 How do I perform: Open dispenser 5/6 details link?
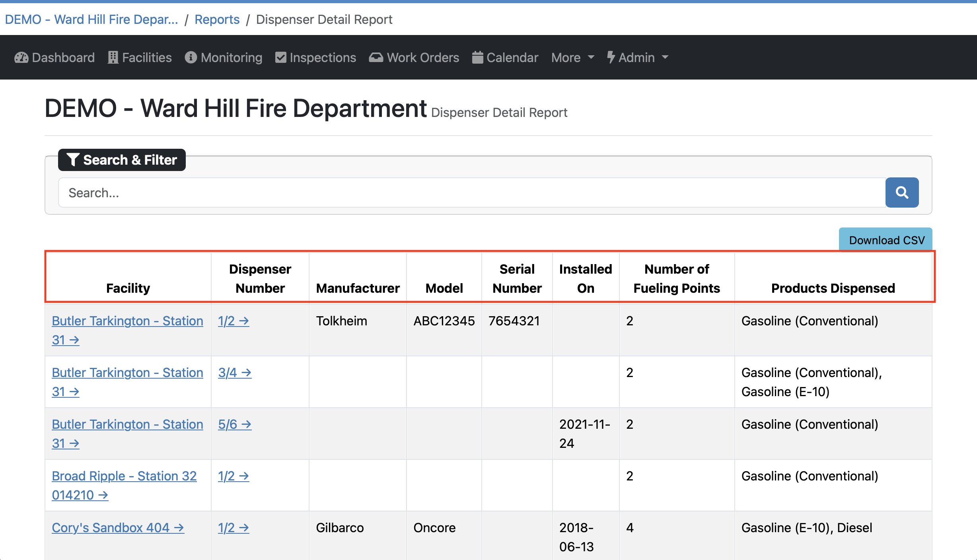click(x=234, y=424)
